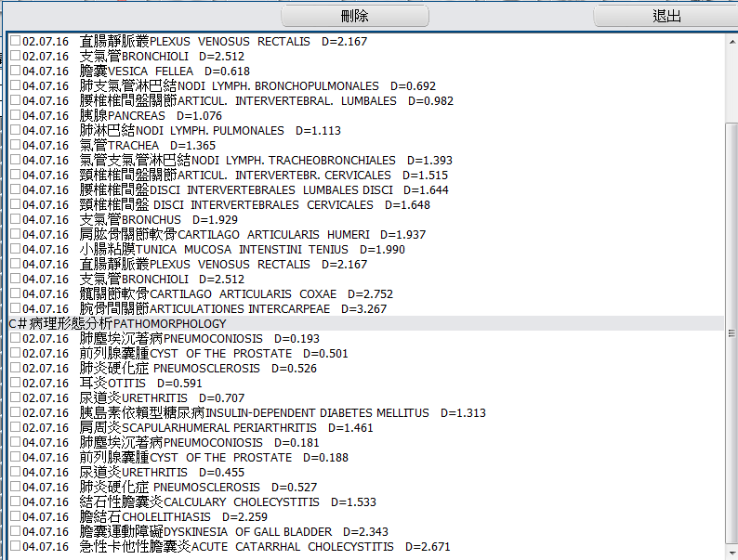Image resolution: width=738 pixels, height=560 pixels.
Task: Select the SCAPULARHUMERAL PERIARTHRITIS checkbox
Action: [x=15, y=428]
